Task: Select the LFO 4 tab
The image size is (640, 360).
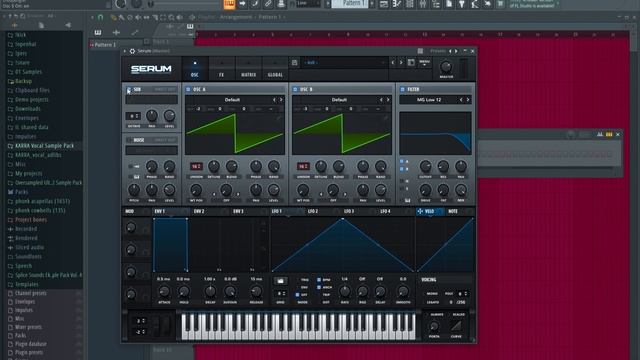Action: coord(385,211)
